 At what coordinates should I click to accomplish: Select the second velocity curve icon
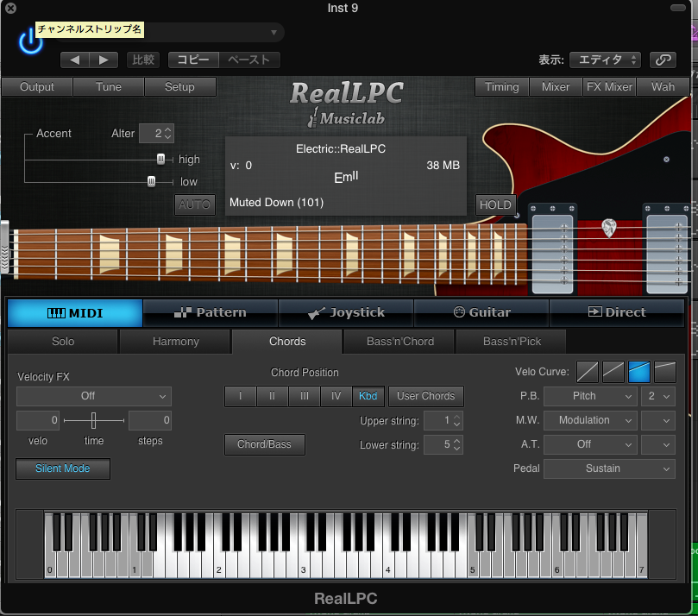[x=613, y=372]
